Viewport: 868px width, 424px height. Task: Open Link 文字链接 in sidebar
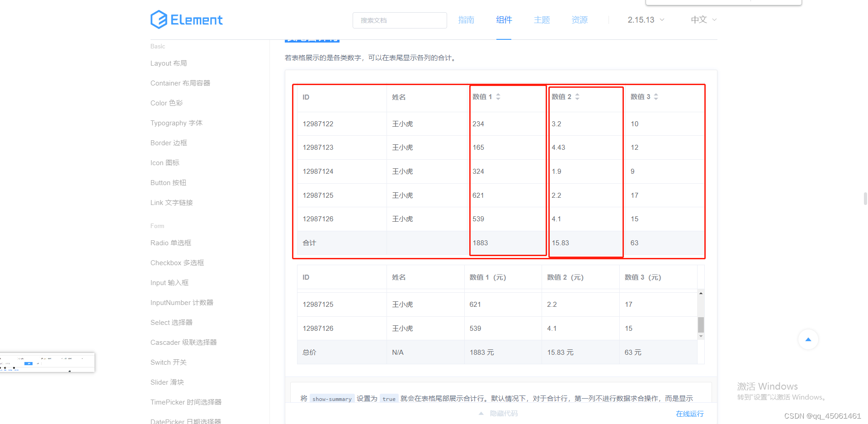[172, 203]
